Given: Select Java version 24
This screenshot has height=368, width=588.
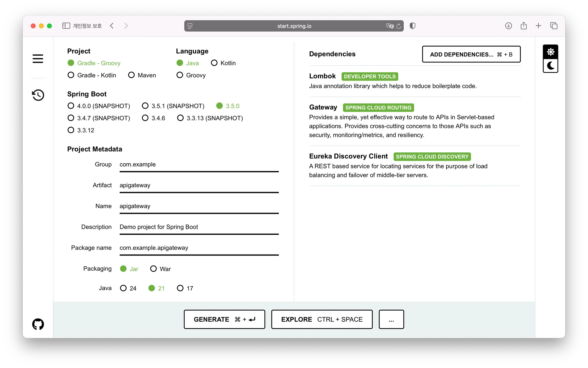Looking at the screenshot, I should click(x=128, y=288).
